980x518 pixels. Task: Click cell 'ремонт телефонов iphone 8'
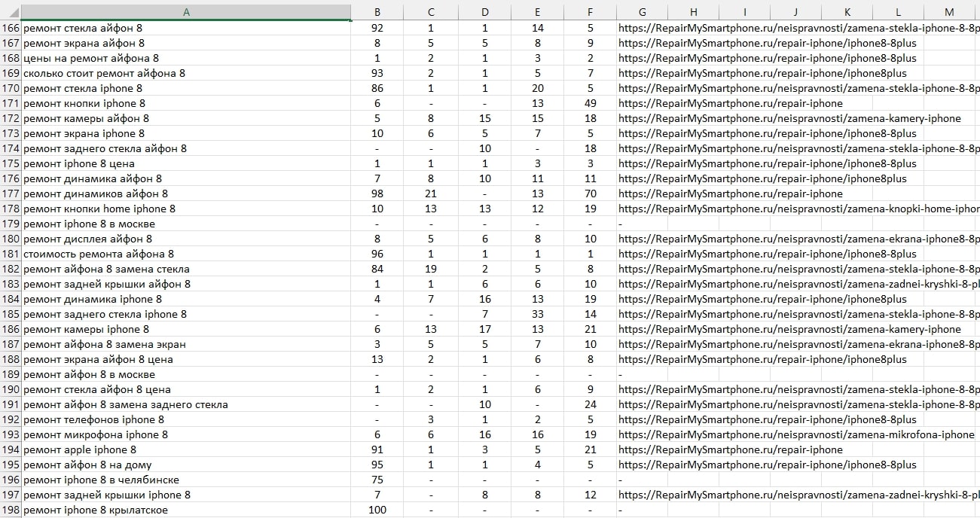(x=186, y=419)
